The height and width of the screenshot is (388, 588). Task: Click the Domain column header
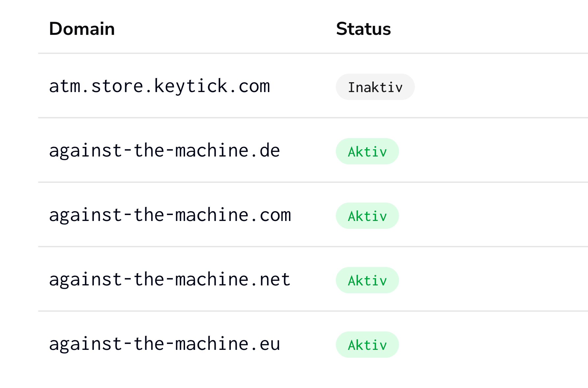click(82, 29)
